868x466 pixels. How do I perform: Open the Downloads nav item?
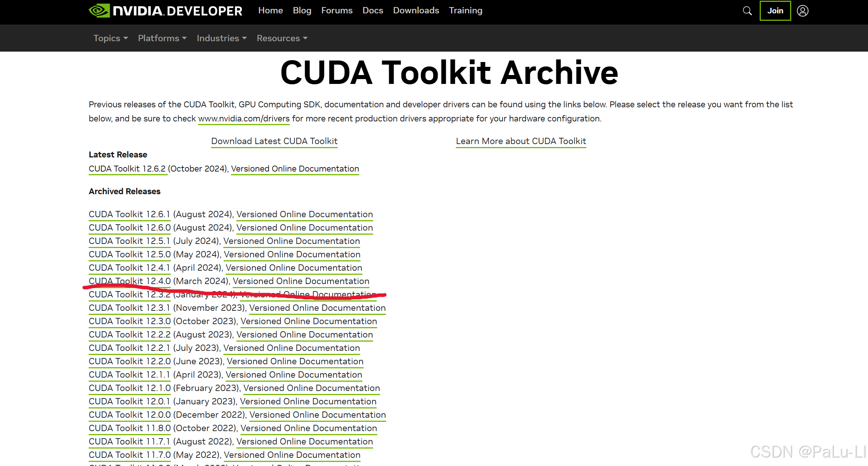[x=416, y=11]
